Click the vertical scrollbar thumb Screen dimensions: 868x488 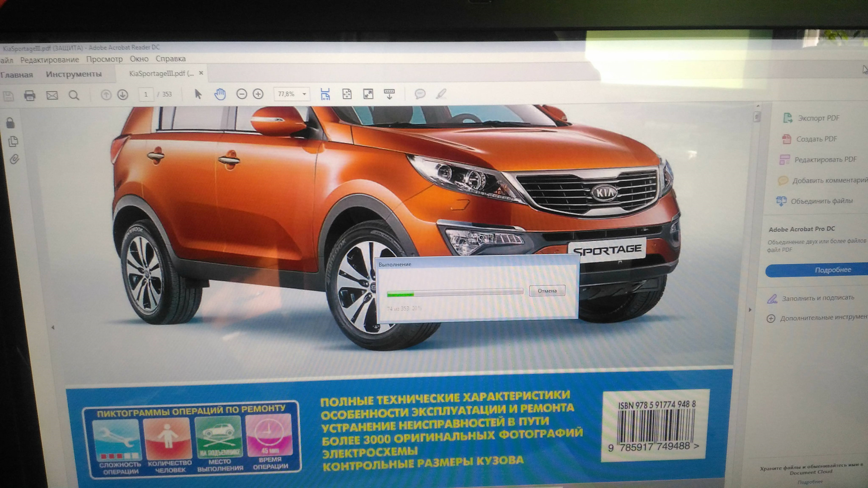(x=757, y=117)
